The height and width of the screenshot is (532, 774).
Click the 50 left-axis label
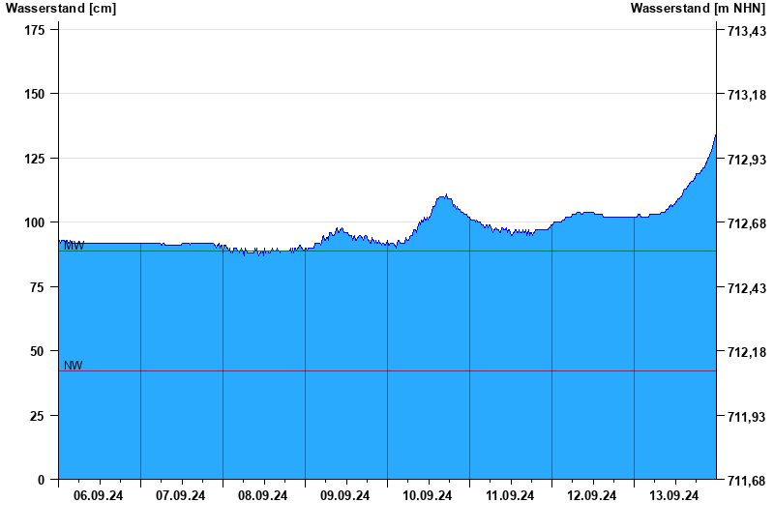point(38,351)
